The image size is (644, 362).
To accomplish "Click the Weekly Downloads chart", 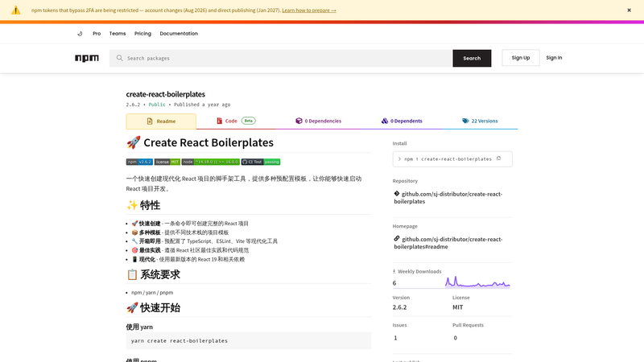I will [477, 282].
